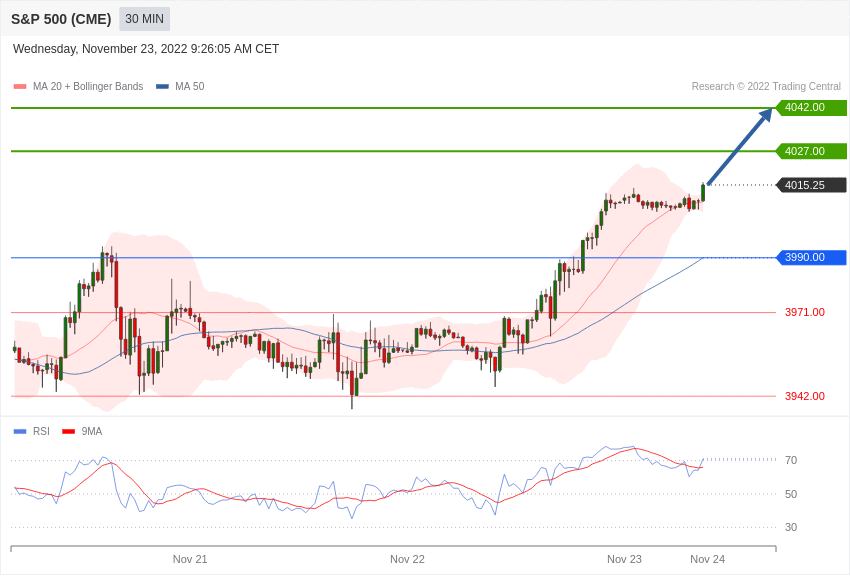This screenshot has width=850, height=576.
Task: Click the 'MA 50' legend label
Action: (190, 86)
